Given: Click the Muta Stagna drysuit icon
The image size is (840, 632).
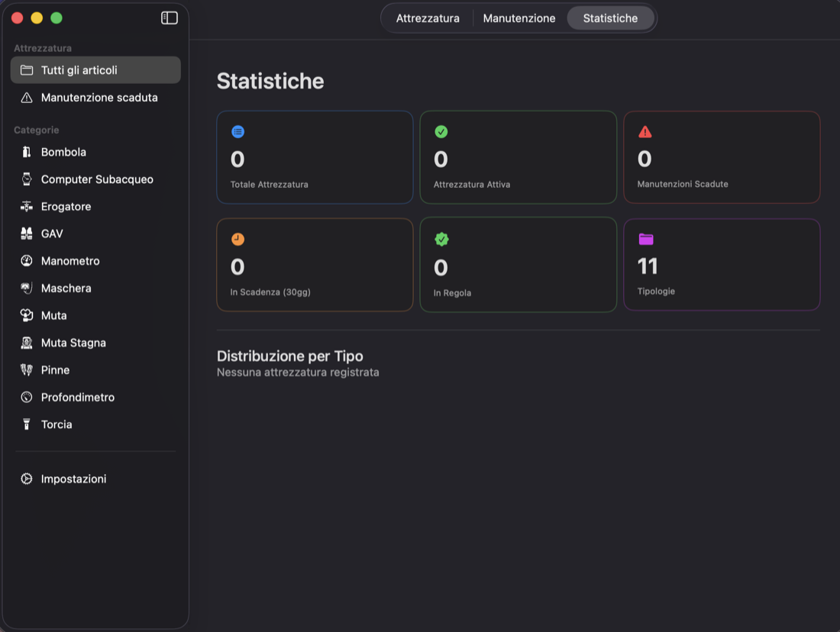Looking at the screenshot, I should pyautogui.click(x=26, y=343).
